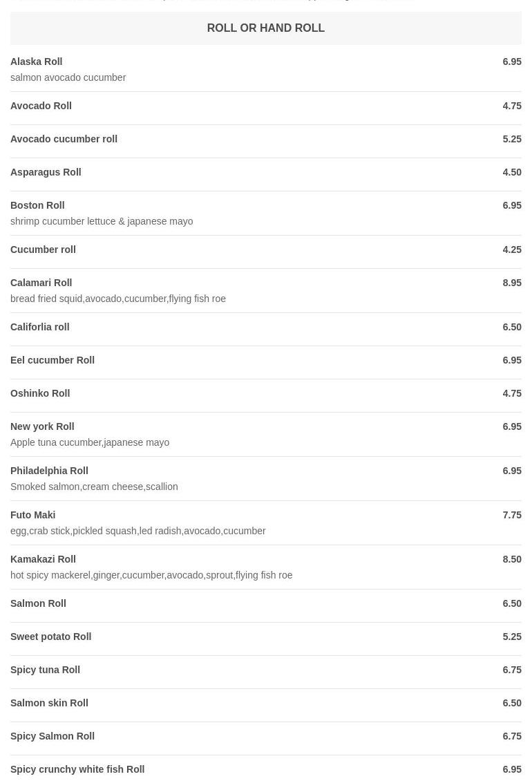Choose the New york Roll

coord(42,426)
